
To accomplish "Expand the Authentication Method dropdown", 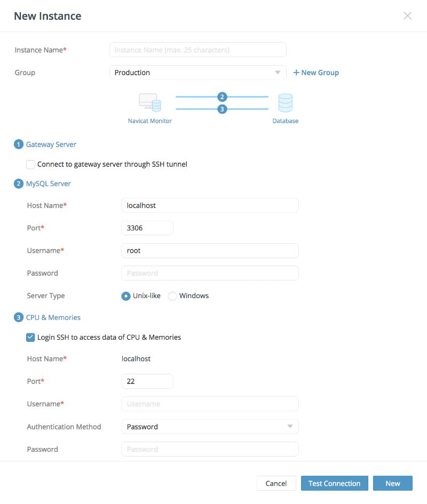I will click(x=210, y=427).
